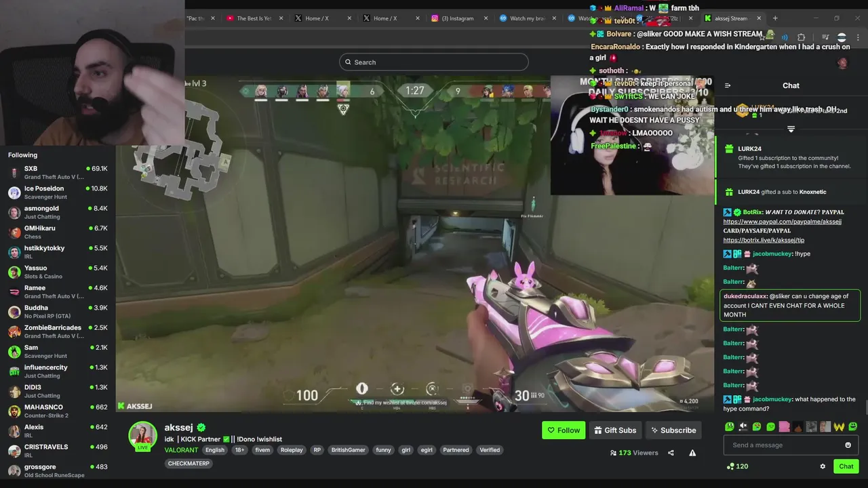This screenshot has height=488, width=868.
Task: Click the Partnered tag
Action: [x=456, y=450]
